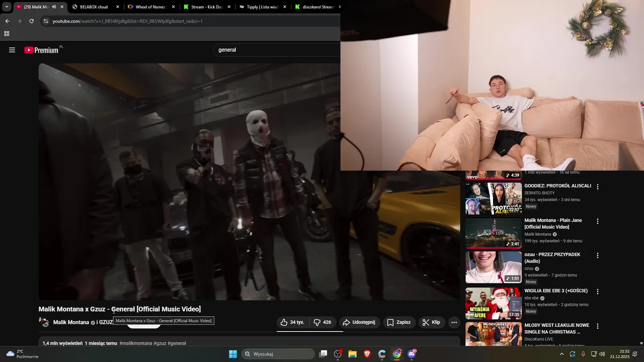The width and height of the screenshot is (644, 362).
Task: Click the address bar URL
Action: pyautogui.click(x=127, y=21)
